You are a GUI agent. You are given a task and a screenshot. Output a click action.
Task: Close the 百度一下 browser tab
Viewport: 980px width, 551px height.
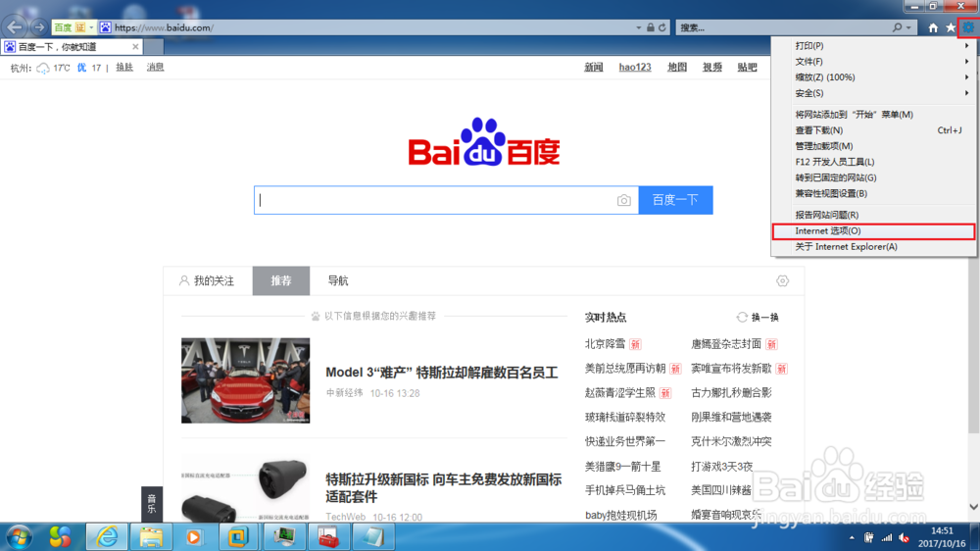[x=135, y=47]
